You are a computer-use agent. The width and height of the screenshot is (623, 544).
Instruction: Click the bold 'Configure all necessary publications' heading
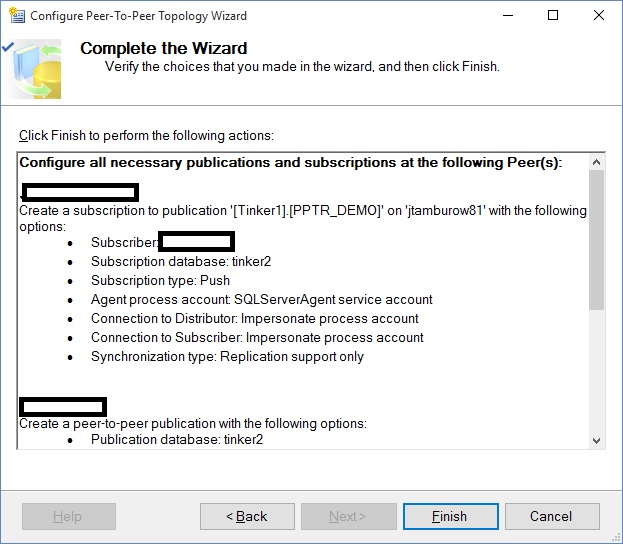[x=291, y=162]
